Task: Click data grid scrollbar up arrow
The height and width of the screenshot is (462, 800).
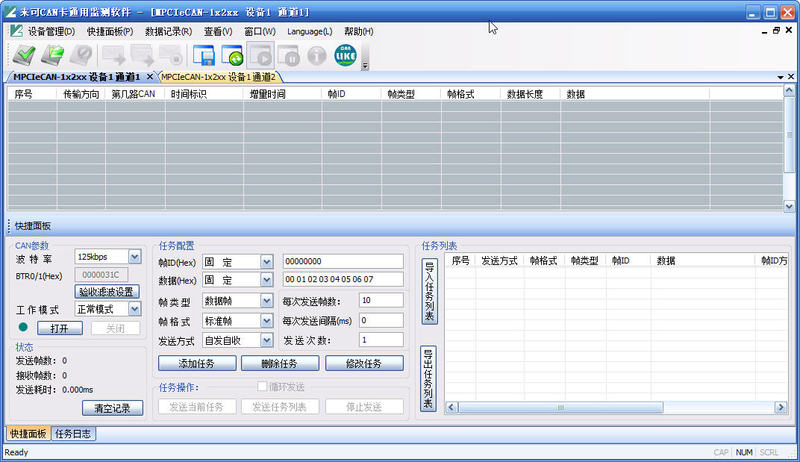Action: click(x=789, y=91)
